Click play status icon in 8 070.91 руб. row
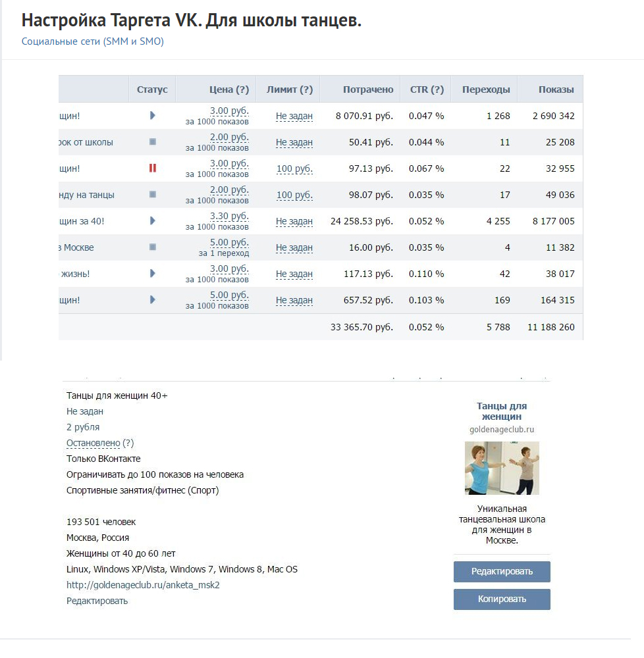This screenshot has height=658, width=644. point(152,115)
